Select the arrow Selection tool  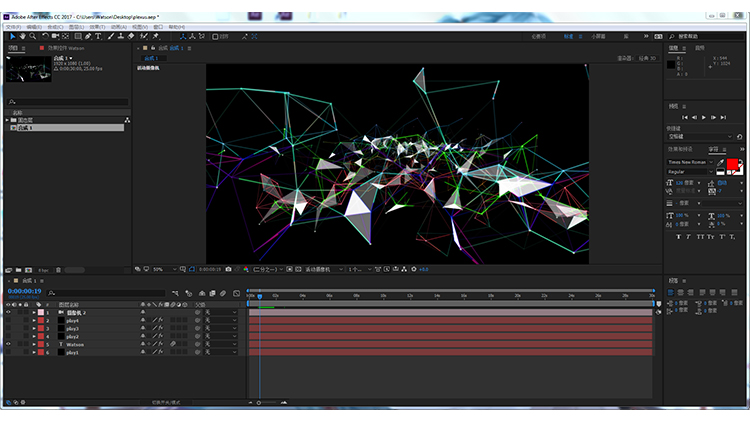pos(12,36)
